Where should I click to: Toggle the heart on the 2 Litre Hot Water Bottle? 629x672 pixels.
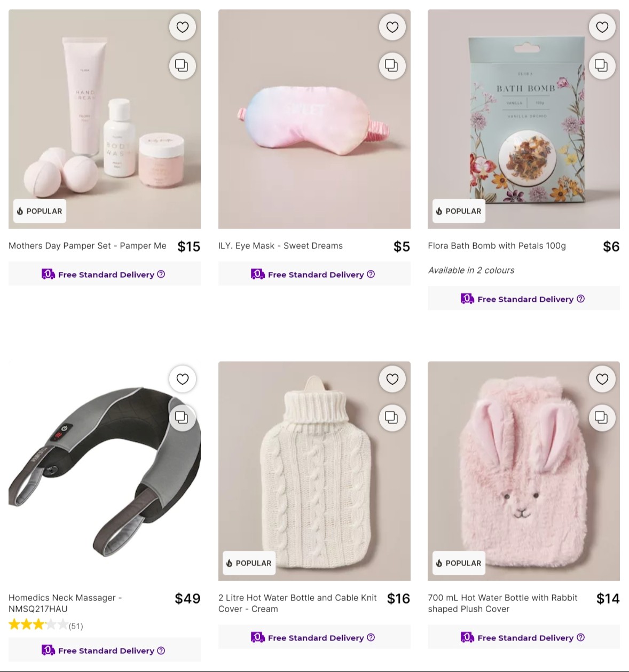pyautogui.click(x=392, y=379)
